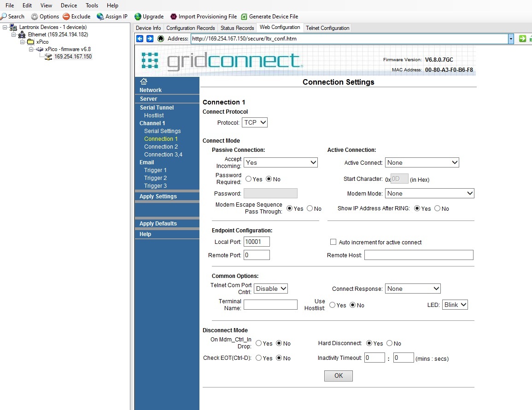Screen dimensions: 532x410
Task: Click the 169.254.167.150 device icon
Action: point(48,57)
